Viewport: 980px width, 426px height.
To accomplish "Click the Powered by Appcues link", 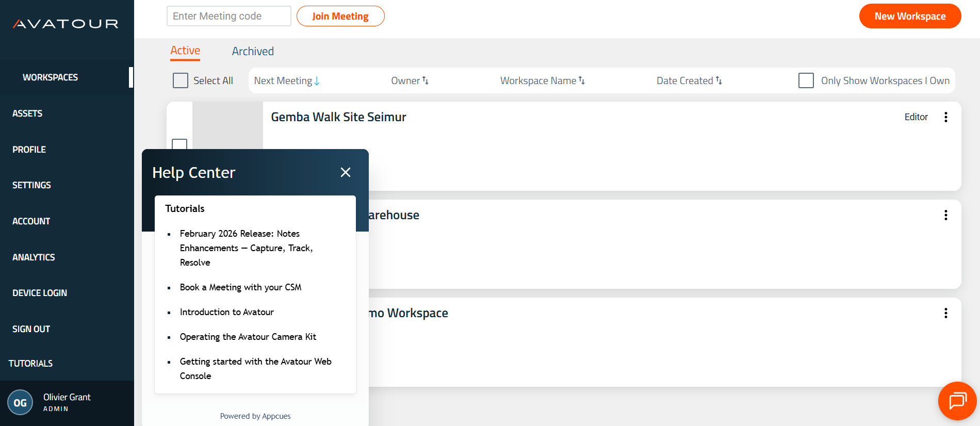I will pyautogui.click(x=255, y=416).
